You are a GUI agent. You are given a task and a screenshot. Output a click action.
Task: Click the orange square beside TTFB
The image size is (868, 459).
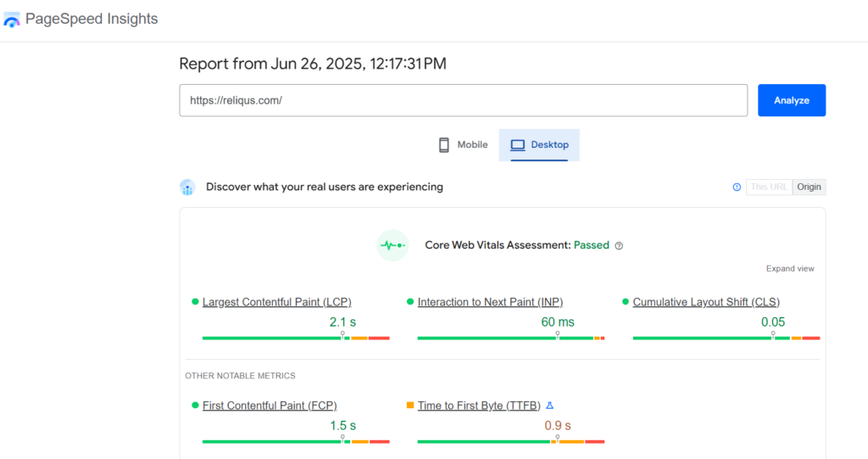click(x=410, y=406)
